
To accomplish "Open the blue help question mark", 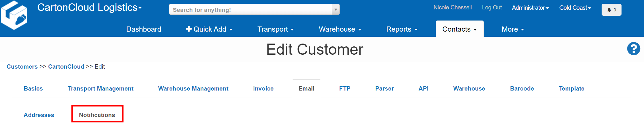I will (633, 49).
